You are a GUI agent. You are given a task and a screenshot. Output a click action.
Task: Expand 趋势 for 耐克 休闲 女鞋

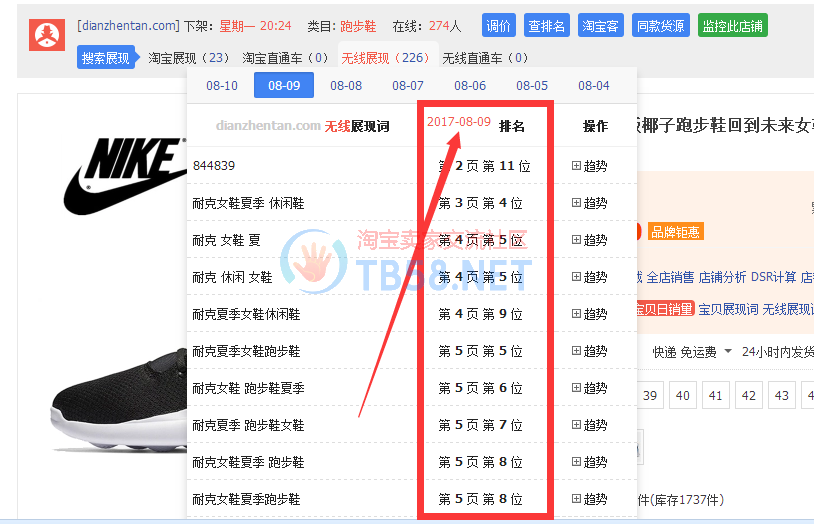[x=590, y=277]
